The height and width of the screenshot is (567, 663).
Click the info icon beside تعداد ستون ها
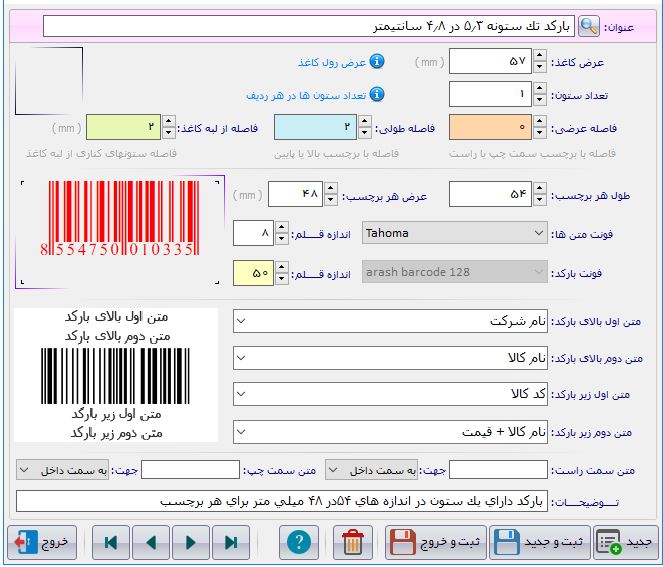click(x=377, y=95)
